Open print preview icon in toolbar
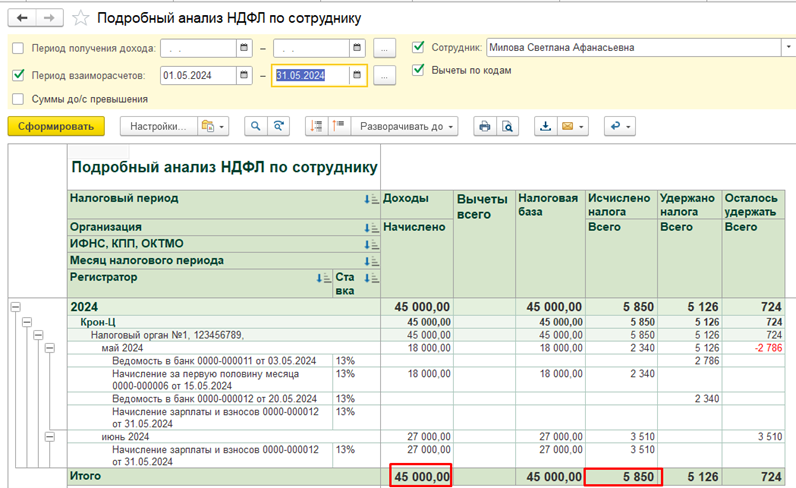Image resolution: width=796 pixels, height=488 pixels. point(507,127)
